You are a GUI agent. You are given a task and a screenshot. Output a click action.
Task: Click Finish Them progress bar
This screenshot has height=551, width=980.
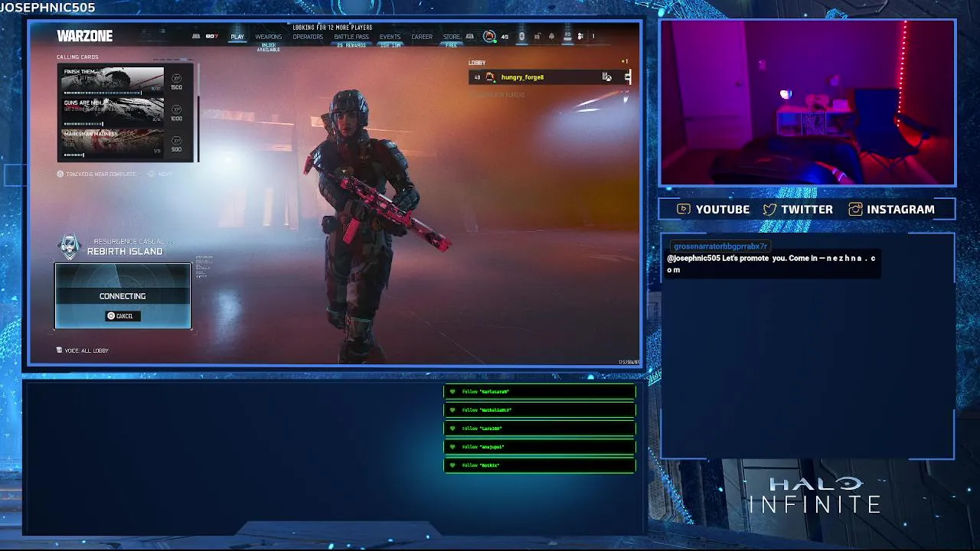[103, 93]
